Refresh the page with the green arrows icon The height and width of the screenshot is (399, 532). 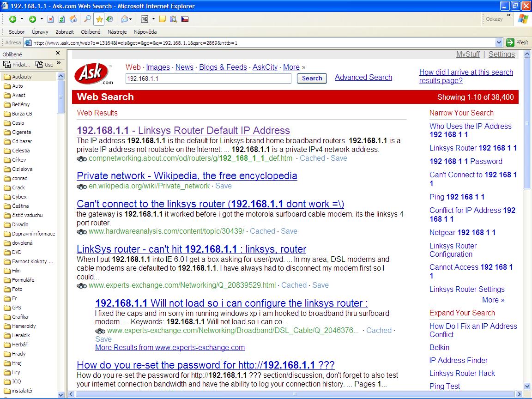61,19
